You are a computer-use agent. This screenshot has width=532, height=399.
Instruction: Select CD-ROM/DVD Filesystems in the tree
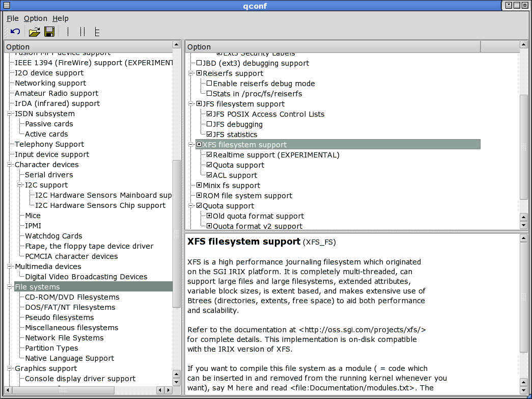tap(72, 297)
